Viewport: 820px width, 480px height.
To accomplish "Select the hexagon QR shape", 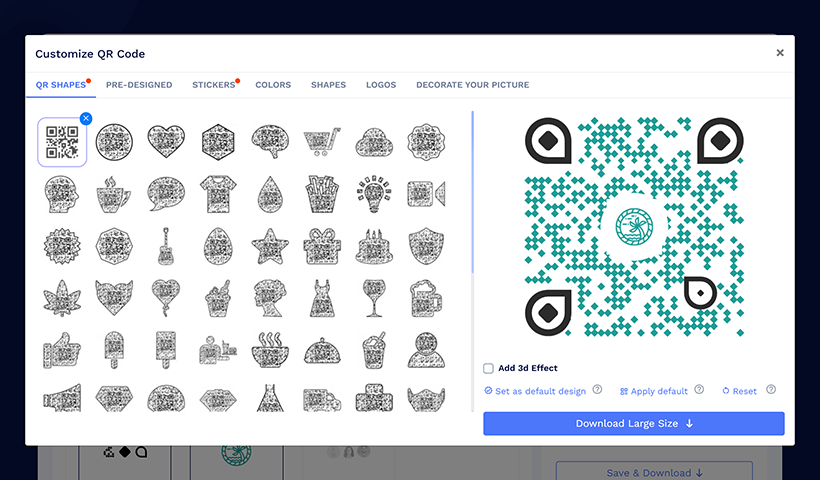I will (x=218, y=142).
